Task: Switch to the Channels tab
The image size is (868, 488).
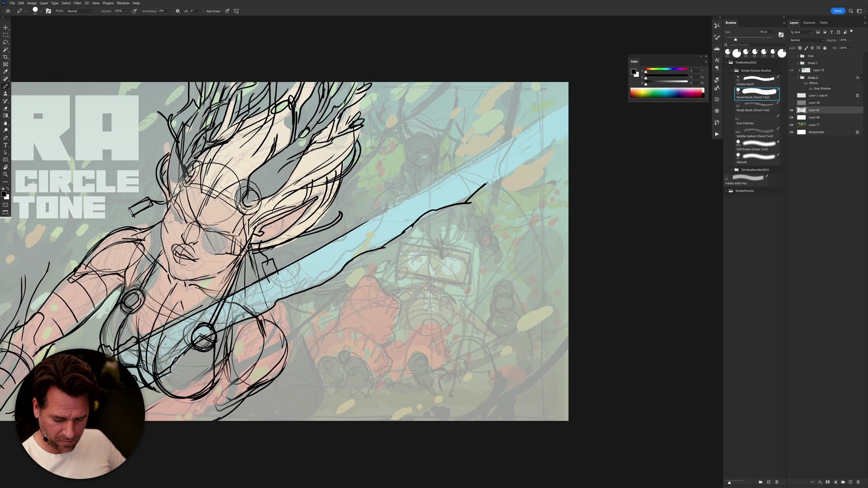Action: (809, 23)
